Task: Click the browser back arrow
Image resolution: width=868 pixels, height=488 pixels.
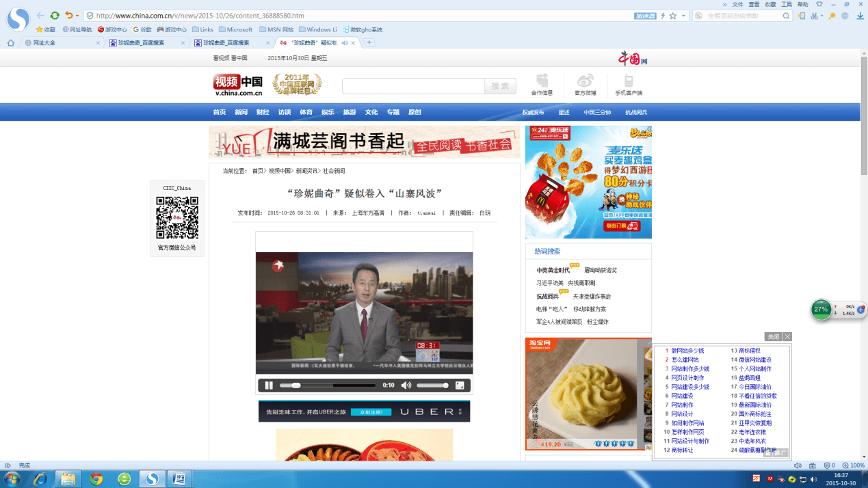Action: click(40, 16)
